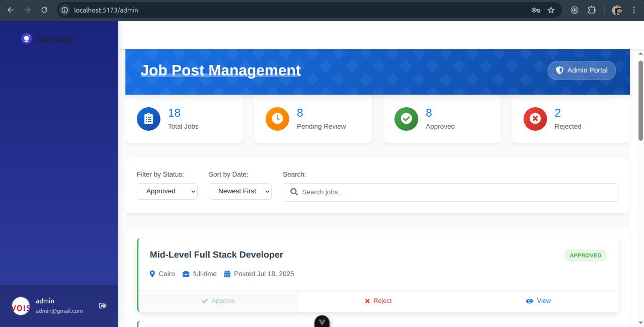This screenshot has height=327, width=644.
Task: Click the Total Jobs clipboard icon
Action: pos(148,119)
